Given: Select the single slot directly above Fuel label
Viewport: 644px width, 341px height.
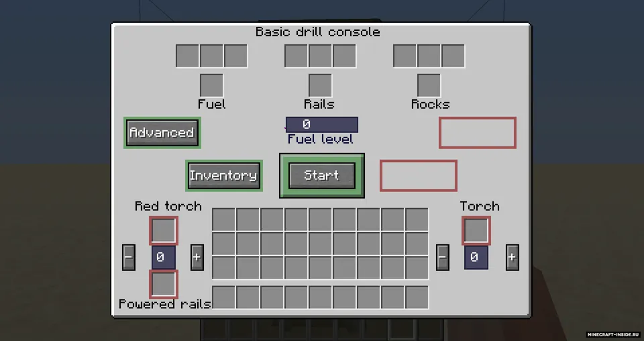Looking at the screenshot, I should pyautogui.click(x=211, y=85).
